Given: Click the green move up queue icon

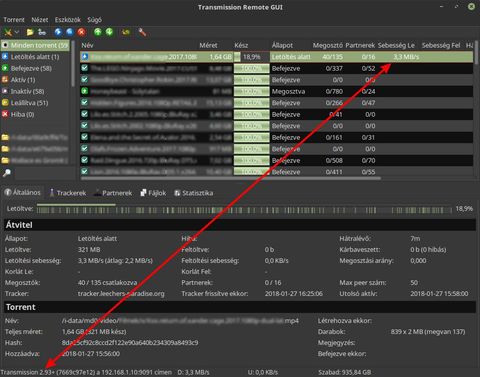Looking at the screenshot, I should (x=98, y=32).
